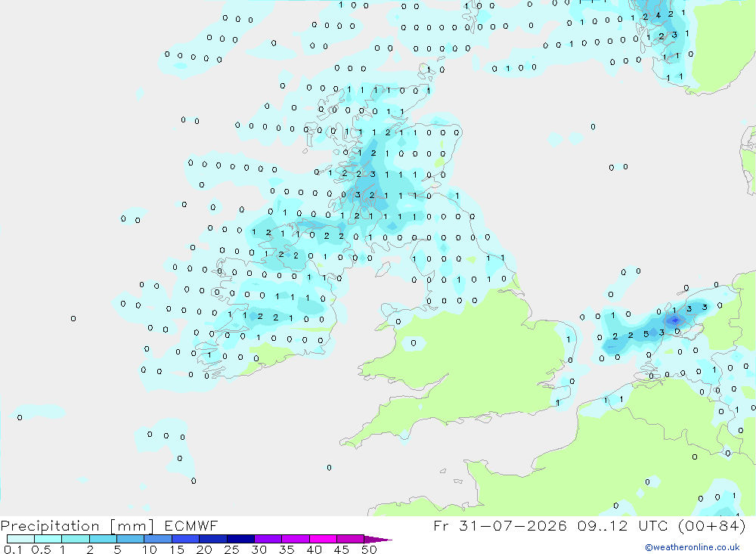This screenshot has width=756, height=554.
Task: Click the 25–30 mm navy legend swatch
Action: (x=240, y=539)
